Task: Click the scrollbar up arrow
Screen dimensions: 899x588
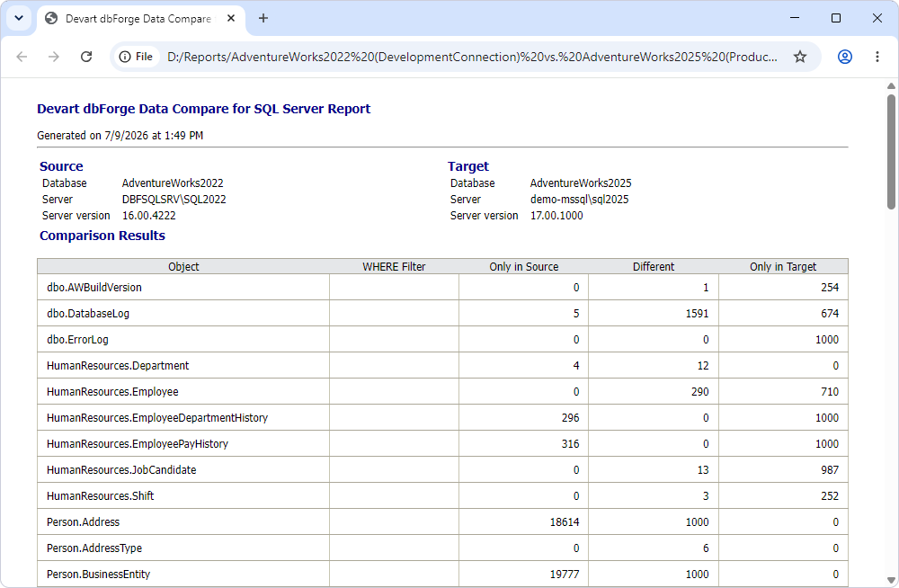Action: click(x=891, y=86)
